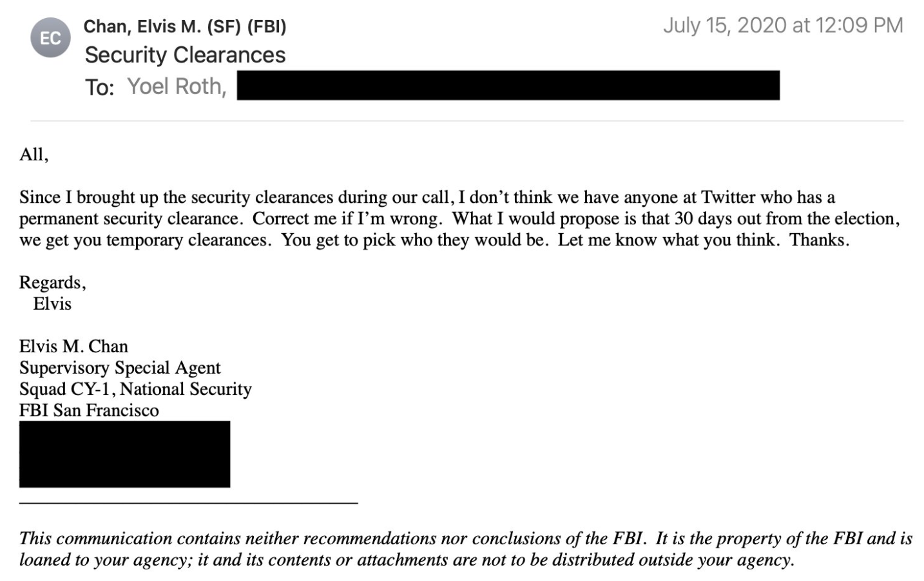Click the Squad CY-1, National Security line
Screen dimensions: 924x581
(x=135, y=389)
